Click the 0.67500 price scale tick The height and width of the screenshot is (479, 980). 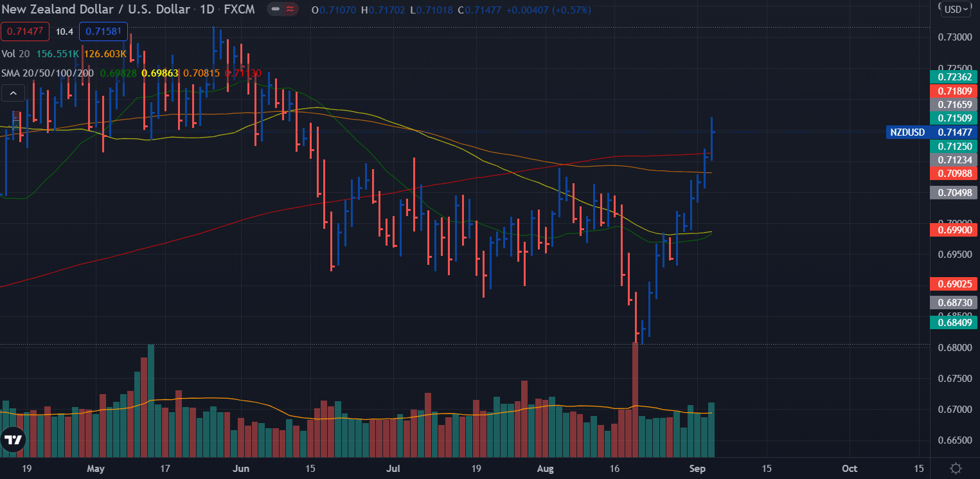click(x=954, y=378)
